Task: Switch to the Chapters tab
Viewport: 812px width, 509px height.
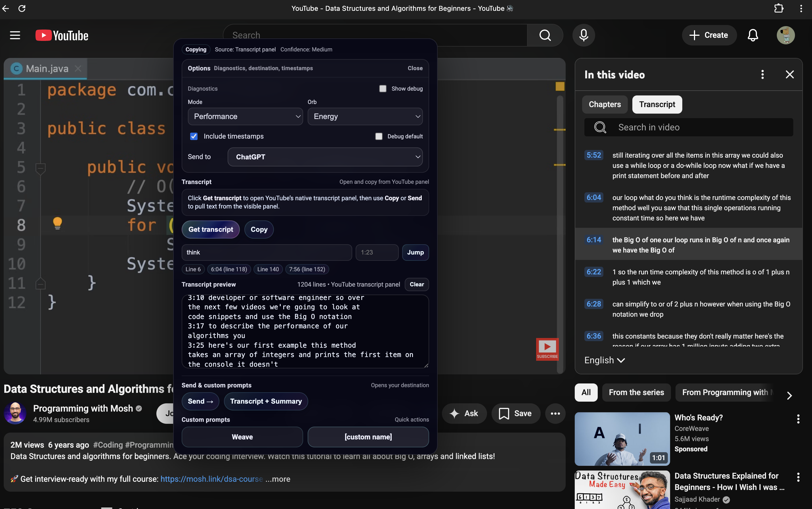Action: [x=605, y=104]
